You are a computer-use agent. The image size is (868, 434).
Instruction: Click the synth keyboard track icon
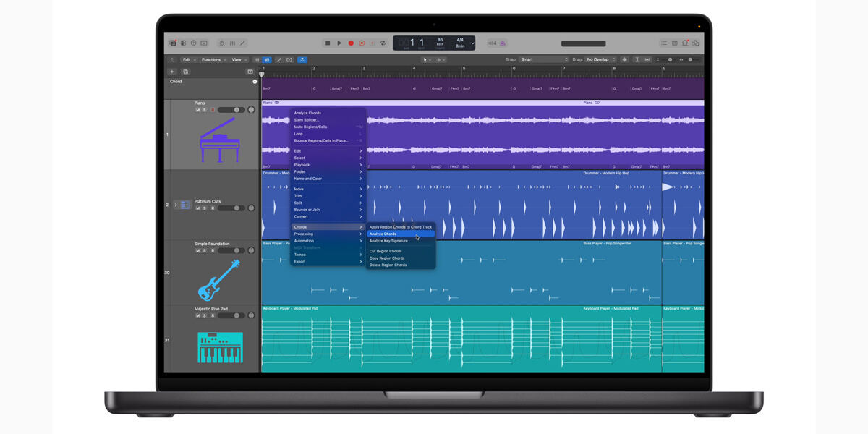pos(220,347)
